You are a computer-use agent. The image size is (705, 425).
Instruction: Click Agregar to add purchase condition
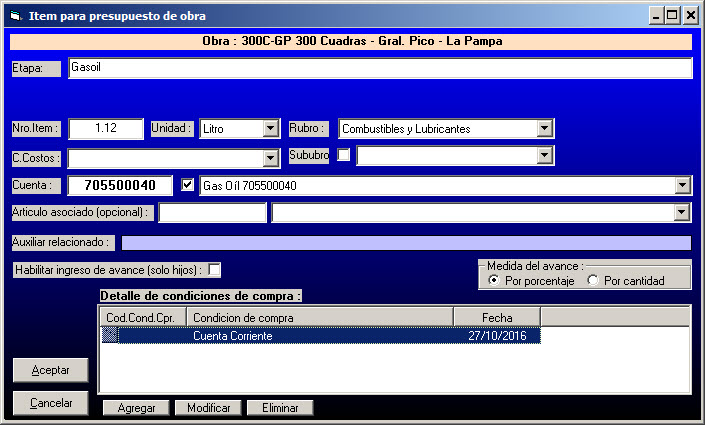pyautogui.click(x=136, y=408)
